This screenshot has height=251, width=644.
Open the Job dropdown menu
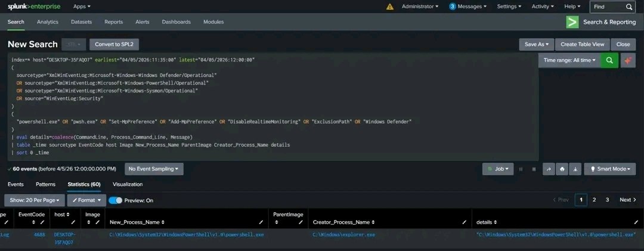tap(498, 169)
